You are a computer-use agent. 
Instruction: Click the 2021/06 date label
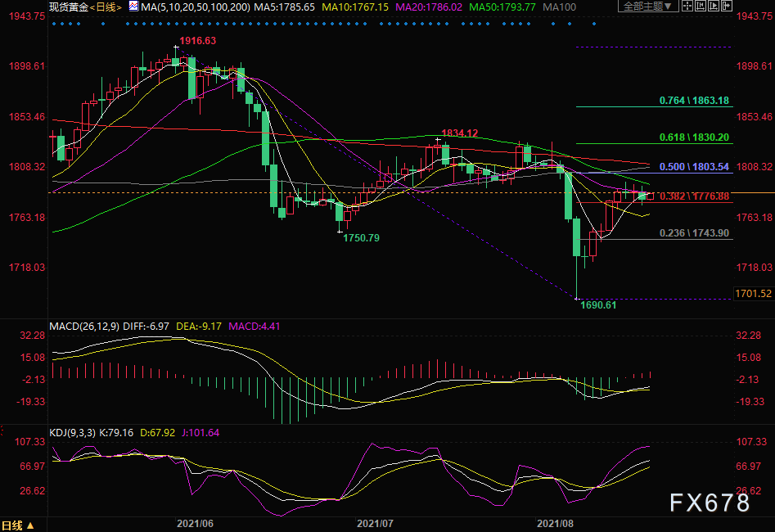tap(195, 524)
